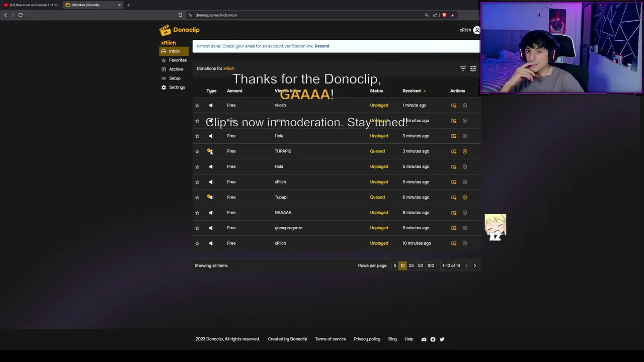Click the speaker type icon for rikolin
This screenshot has height=362, width=644.
(x=211, y=105)
